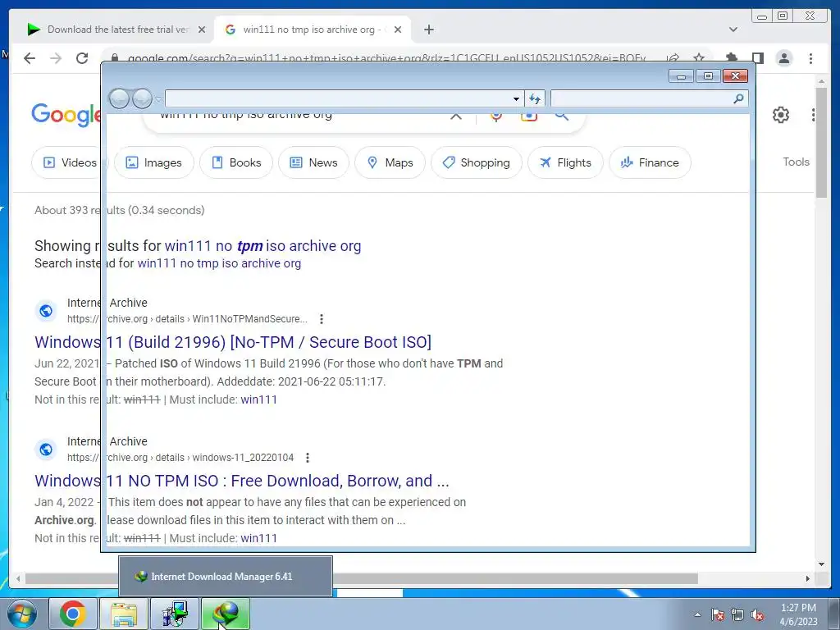
Task: Click the network tray icon
Action: tap(737, 614)
